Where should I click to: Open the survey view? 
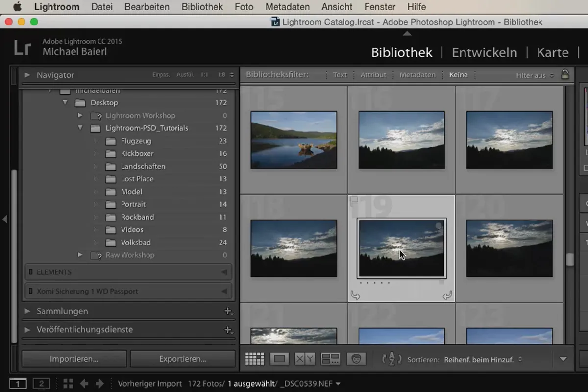331,359
